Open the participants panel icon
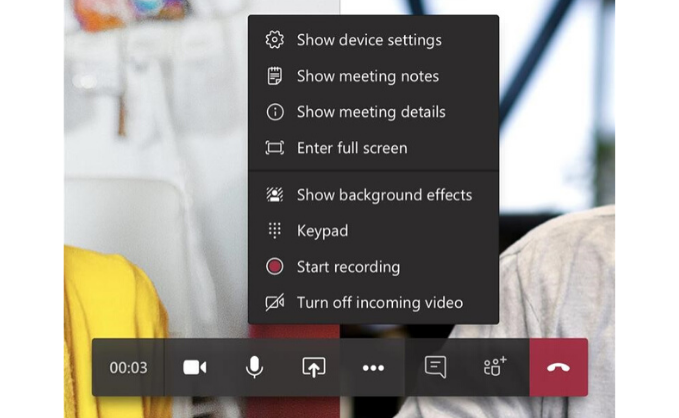679x418 pixels. click(x=495, y=368)
